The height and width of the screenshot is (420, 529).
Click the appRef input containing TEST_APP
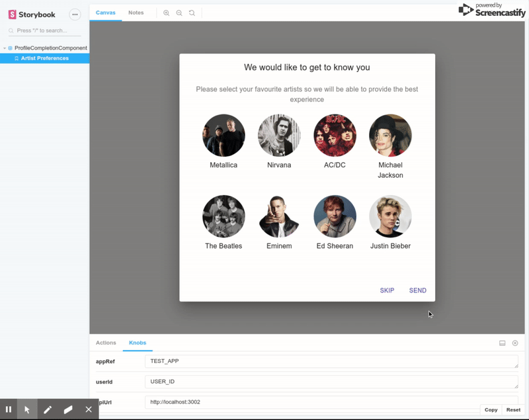pyautogui.click(x=332, y=361)
